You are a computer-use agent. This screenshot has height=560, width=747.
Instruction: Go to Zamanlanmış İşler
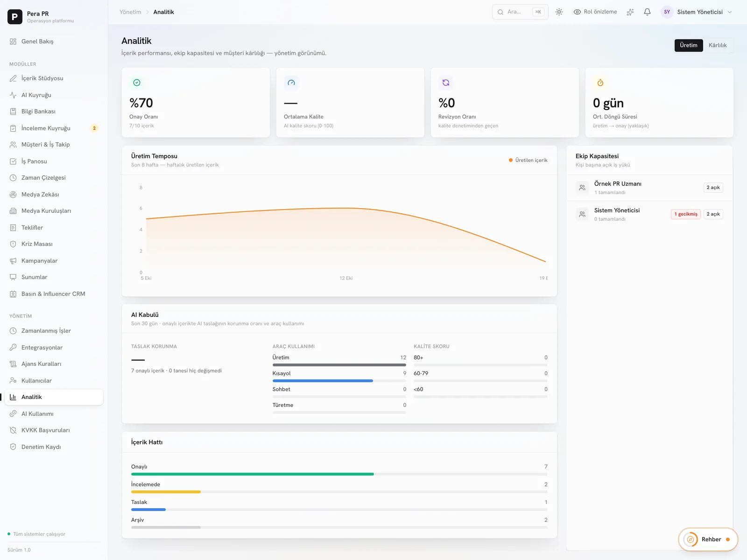tap(54, 331)
